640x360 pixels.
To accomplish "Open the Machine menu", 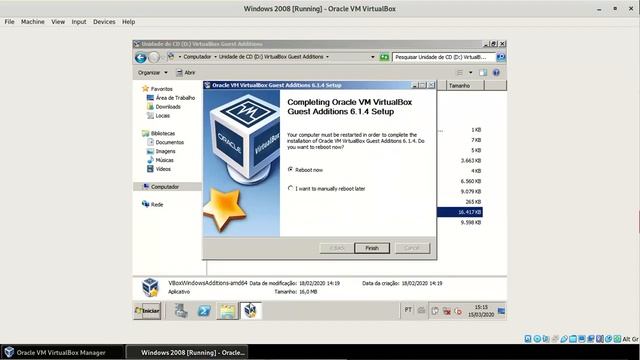I will coord(33,22).
